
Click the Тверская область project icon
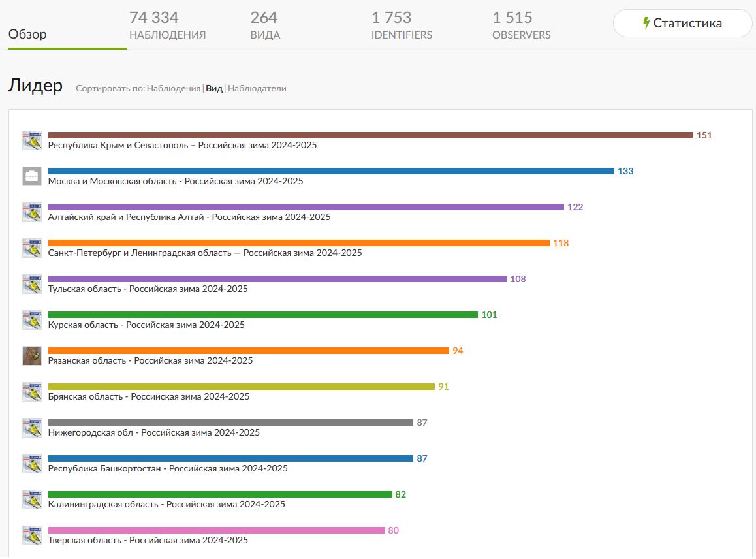coord(32,535)
